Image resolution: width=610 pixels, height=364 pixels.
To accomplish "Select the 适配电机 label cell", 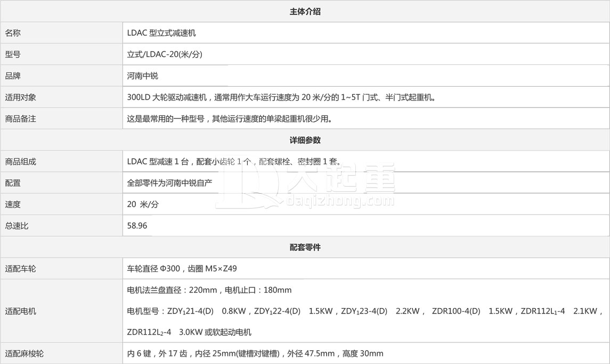I will 61,311.
